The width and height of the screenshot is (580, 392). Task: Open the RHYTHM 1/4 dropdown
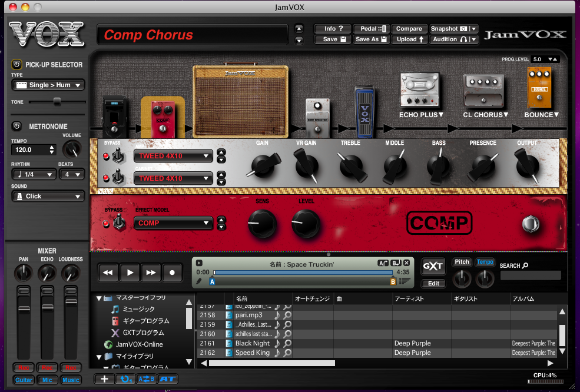coord(34,174)
